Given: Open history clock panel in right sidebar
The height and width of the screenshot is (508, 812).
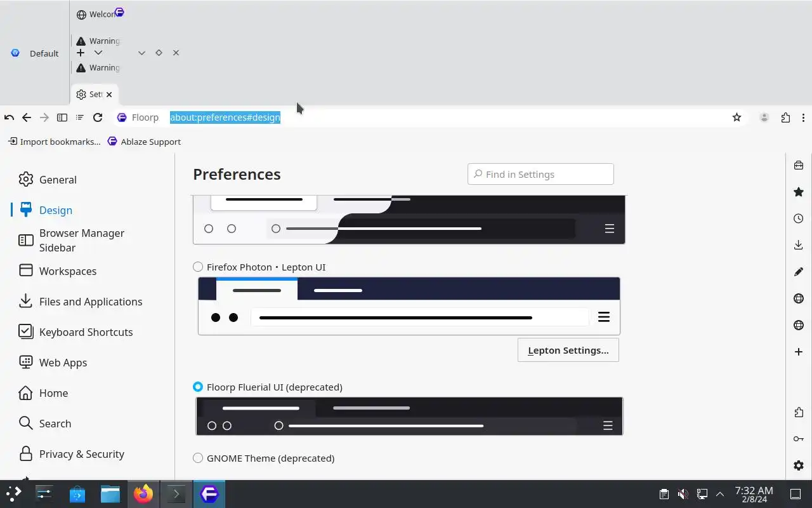Looking at the screenshot, I should (799, 218).
